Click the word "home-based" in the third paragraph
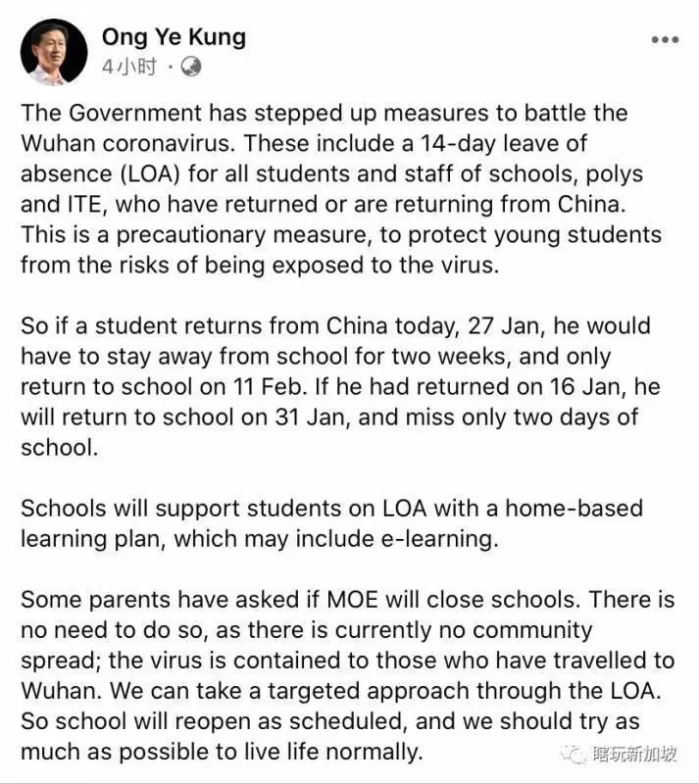 coord(574,509)
